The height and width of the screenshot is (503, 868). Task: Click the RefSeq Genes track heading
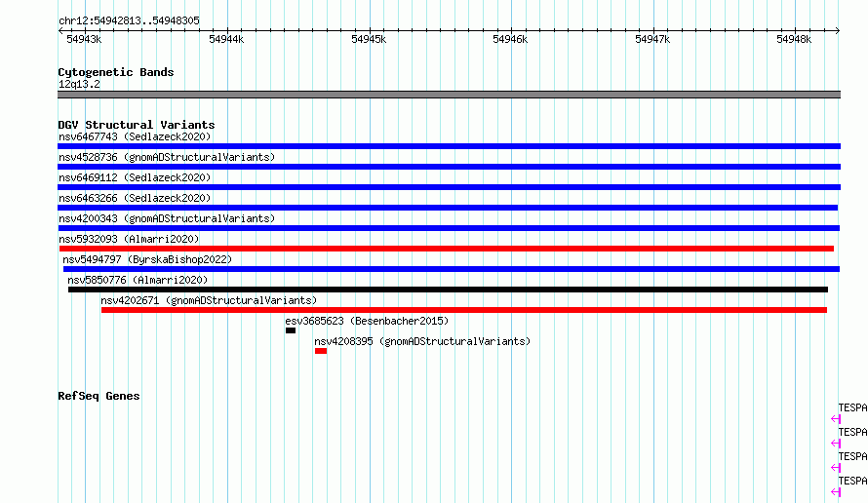99,396
